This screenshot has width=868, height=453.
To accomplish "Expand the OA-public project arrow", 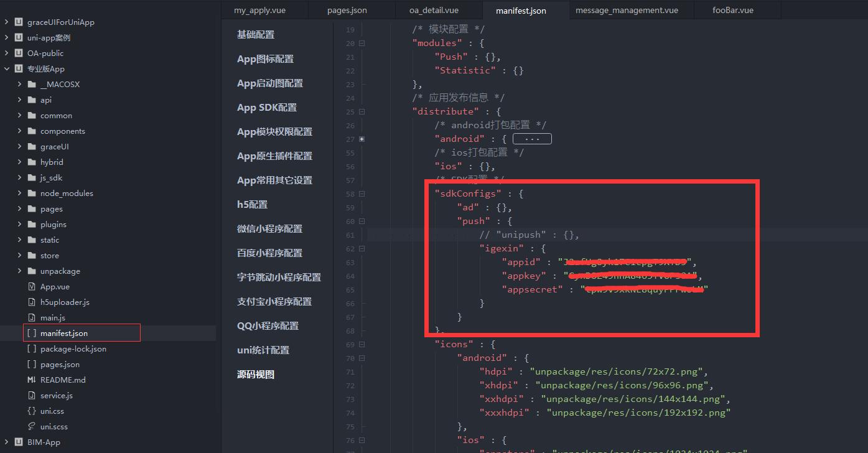I will click(7, 53).
